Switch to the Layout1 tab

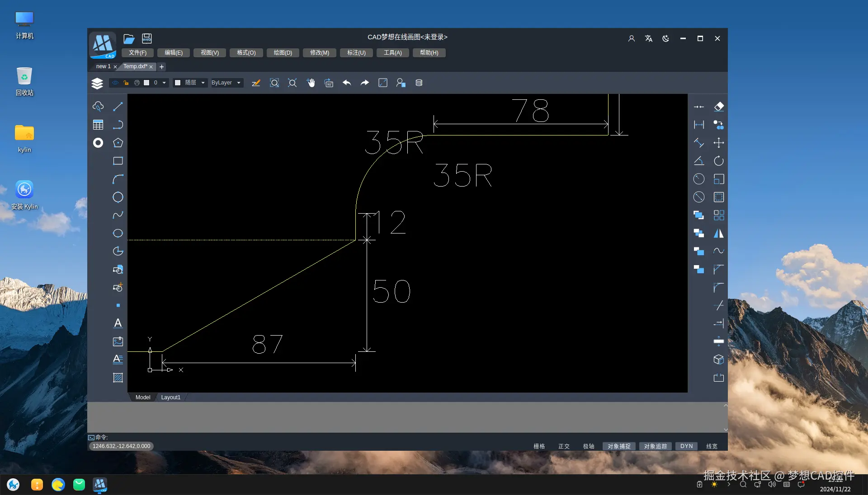pos(170,397)
